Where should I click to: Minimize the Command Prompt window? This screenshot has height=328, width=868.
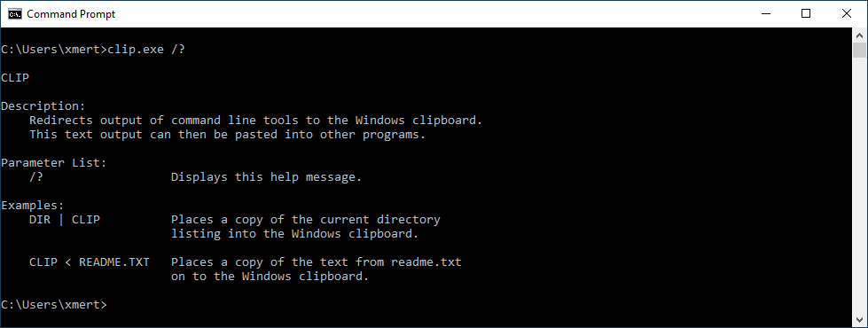coord(765,14)
